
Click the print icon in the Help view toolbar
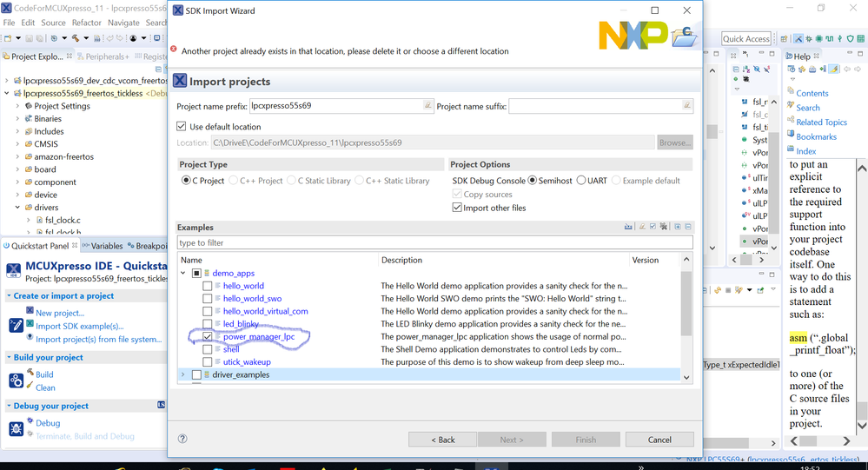(x=812, y=70)
